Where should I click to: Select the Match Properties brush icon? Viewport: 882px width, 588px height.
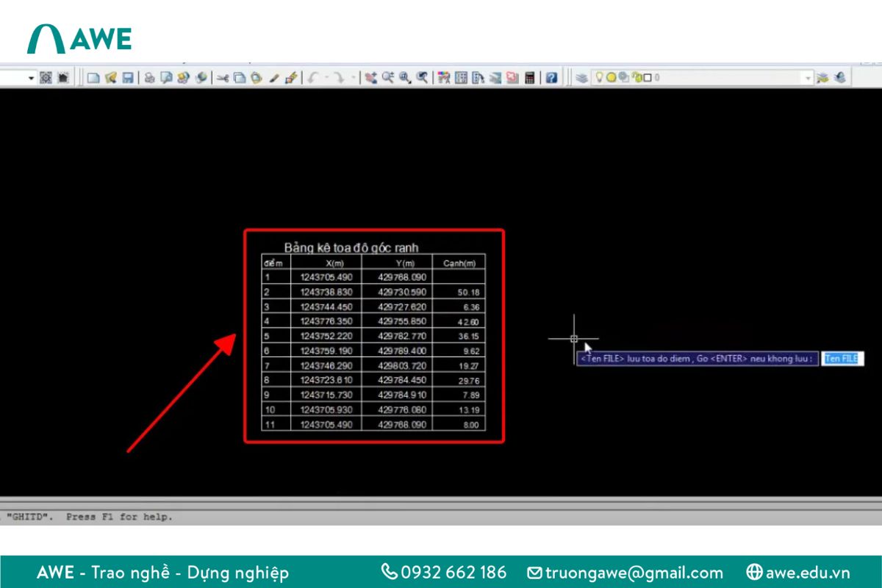(x=290, y=77)
